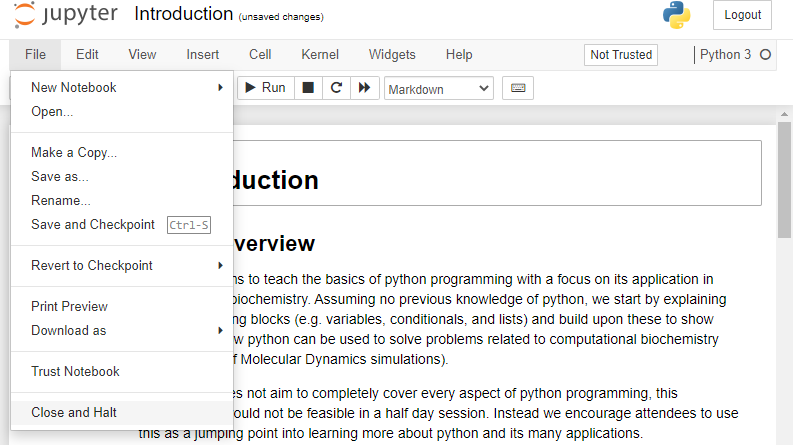Select Close and Halt
The image size is (793, 445).
(122, 413)
